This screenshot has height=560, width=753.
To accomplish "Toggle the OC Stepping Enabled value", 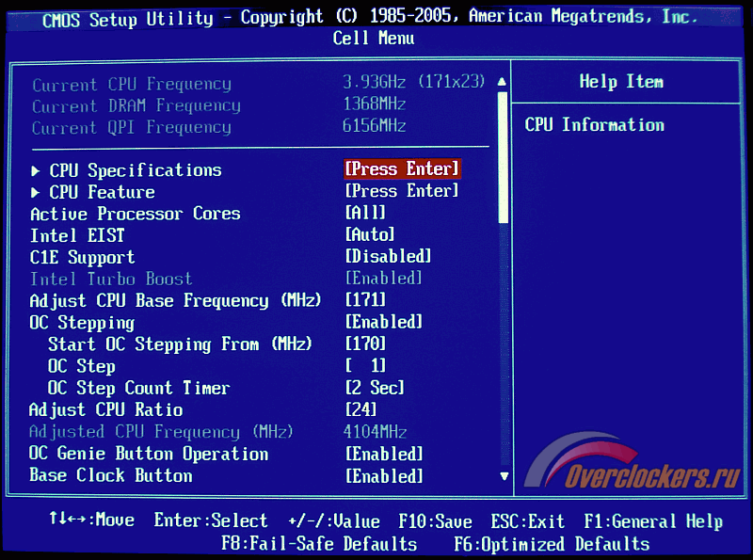I will [x=384, y=322].
